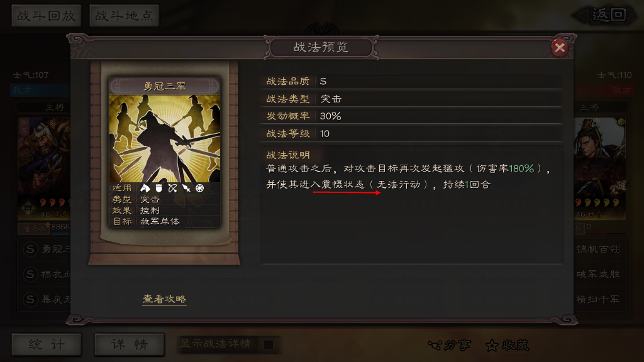
Task: Click the 勇冠三军 tactic card artwork
Action: coord(165,139)
